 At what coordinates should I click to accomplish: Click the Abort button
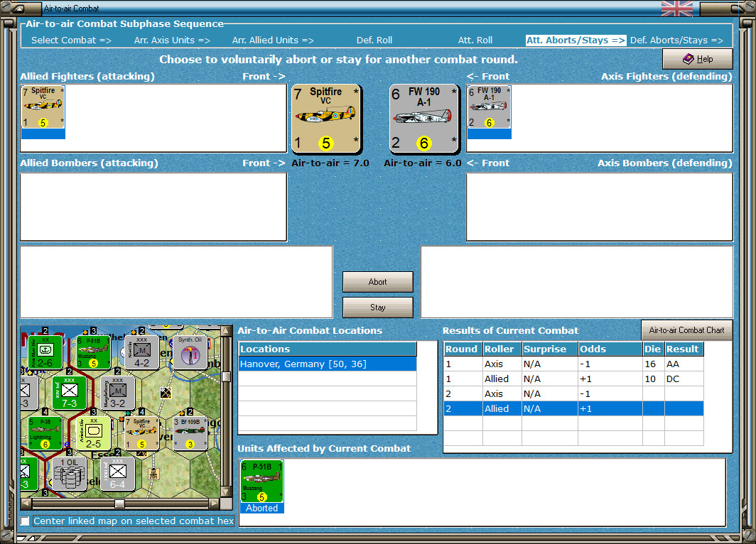pos(377,282)
